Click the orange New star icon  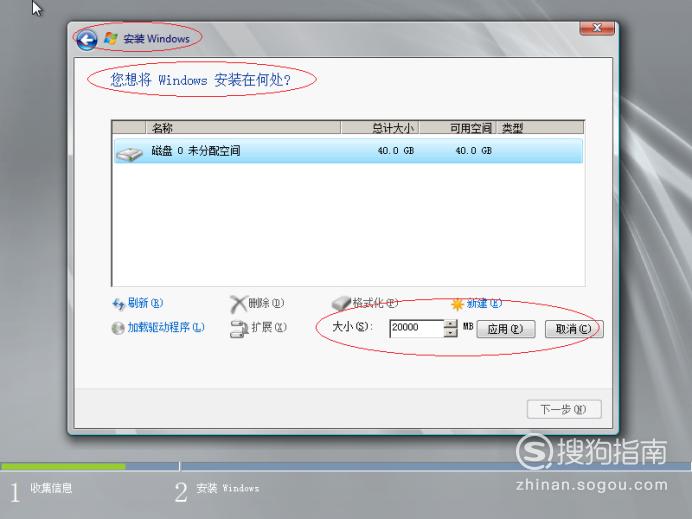pyautogui.click(x=457, y=304)
